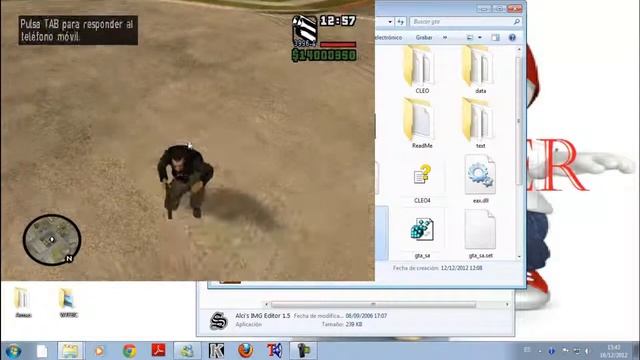Image resolution: width=640 pixels, height=360 pixels.
Task: Click the vertical scrollbar thumb in the file list
Action: [x=519, y=120]
